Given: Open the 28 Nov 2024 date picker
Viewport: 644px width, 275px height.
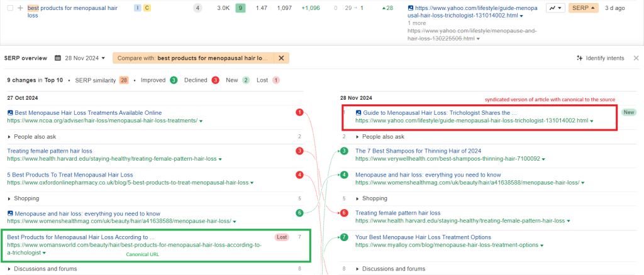Looking at the screenshot, I should [80, 58].
